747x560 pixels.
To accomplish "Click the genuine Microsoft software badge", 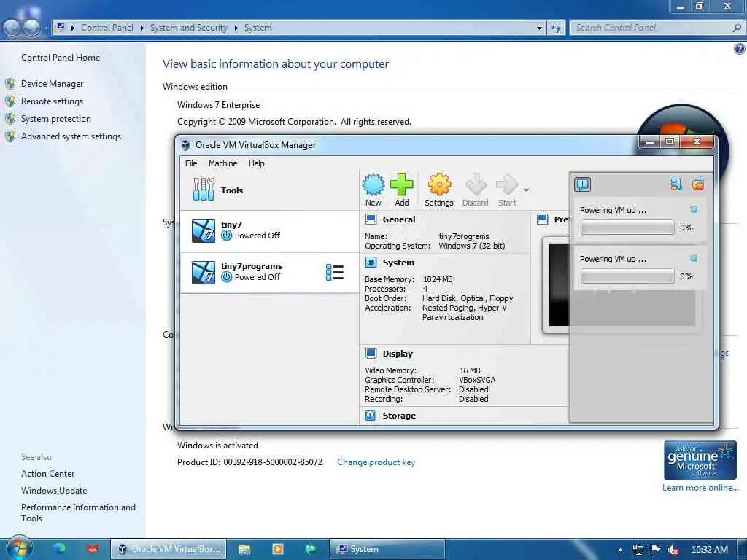I will point(700,460).
